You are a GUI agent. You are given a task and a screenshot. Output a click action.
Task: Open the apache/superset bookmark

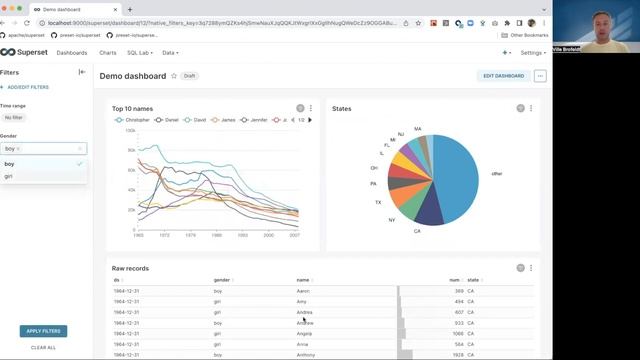click(x=22, y=36)
